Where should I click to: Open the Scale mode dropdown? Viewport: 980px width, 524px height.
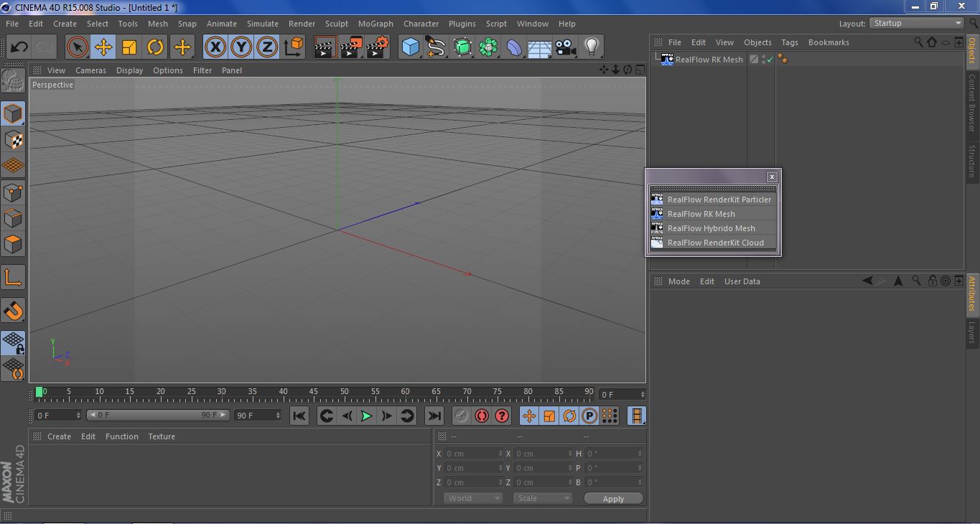(x=543, y=498)
